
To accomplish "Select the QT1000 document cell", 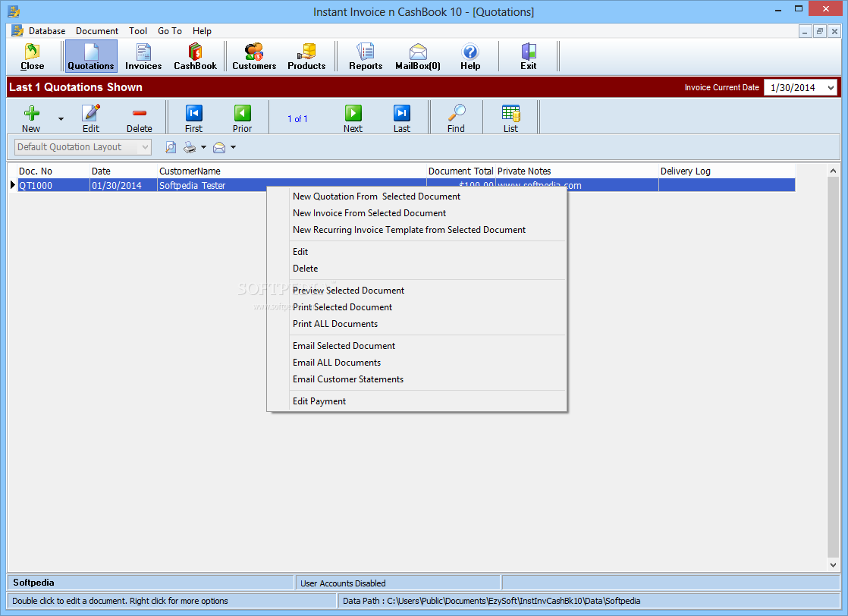I will [x=54, y=186].
